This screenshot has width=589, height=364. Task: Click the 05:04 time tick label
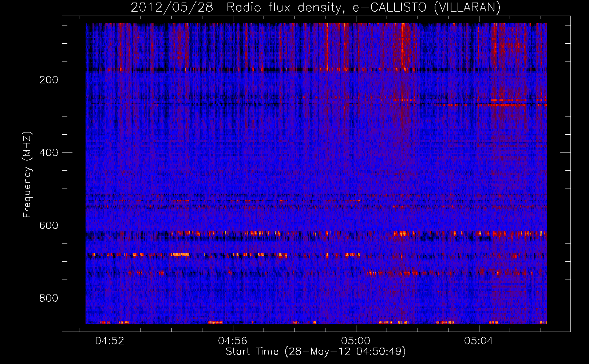point(479,341)
